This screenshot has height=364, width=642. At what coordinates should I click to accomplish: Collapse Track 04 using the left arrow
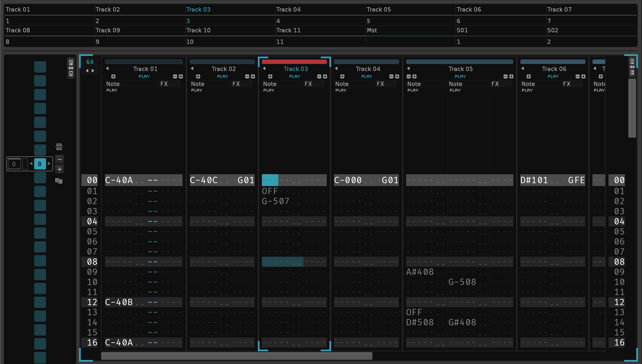pos(336,69)
